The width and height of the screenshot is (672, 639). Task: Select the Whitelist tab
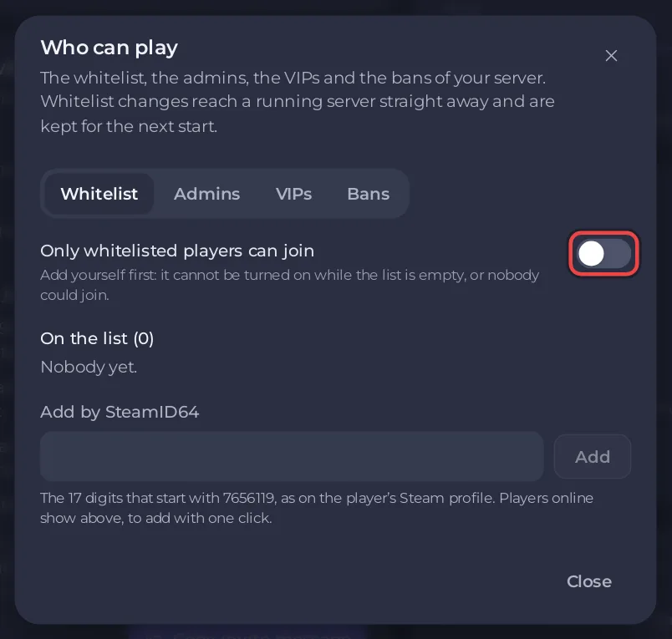click(x=99, y=194)
